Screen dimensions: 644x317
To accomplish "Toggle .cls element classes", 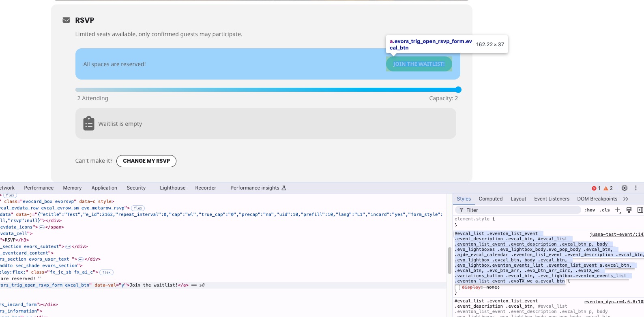I will (x=605, y=210).
